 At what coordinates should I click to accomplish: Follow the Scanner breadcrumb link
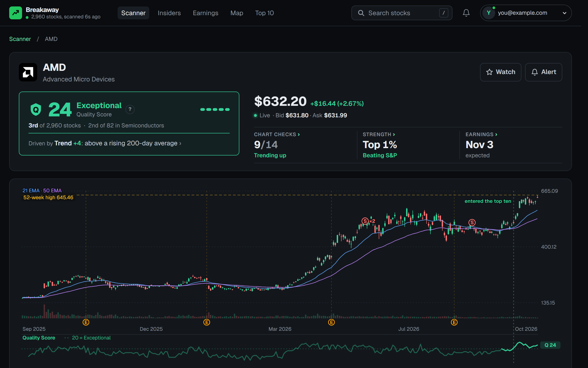click(x=20, y=39)
